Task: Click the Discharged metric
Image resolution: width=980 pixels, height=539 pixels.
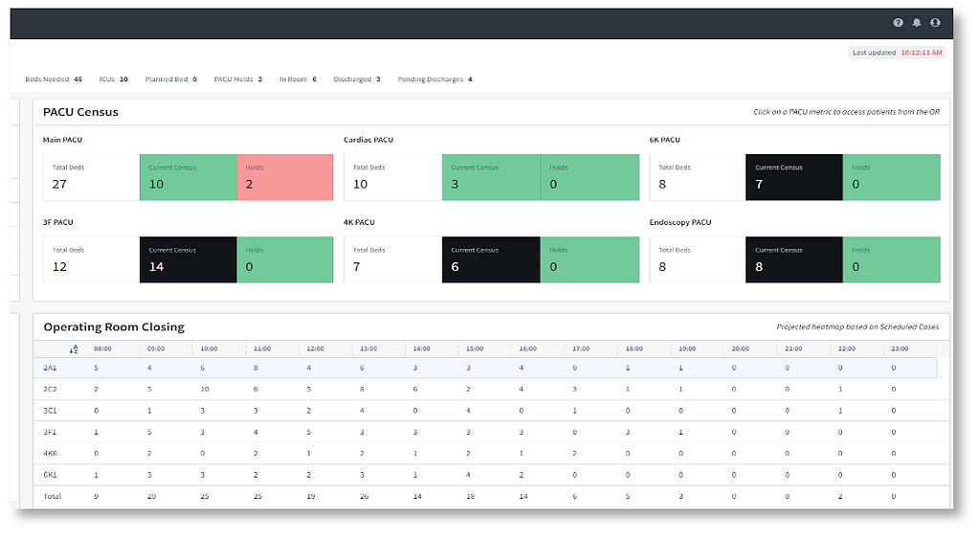Action: tap(357, 79)
